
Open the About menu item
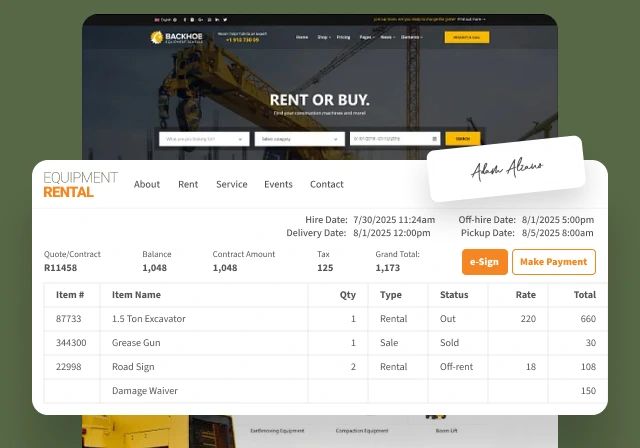[x=147, y=184]
